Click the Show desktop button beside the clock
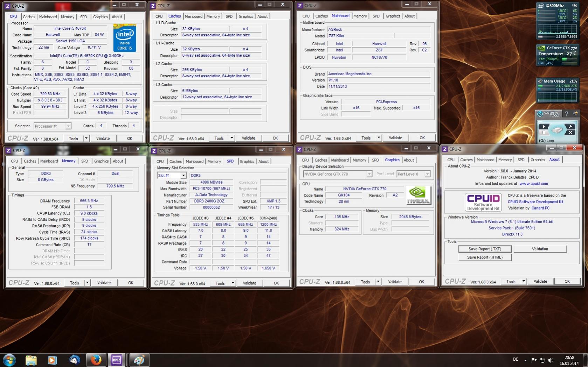 (586, 360)
